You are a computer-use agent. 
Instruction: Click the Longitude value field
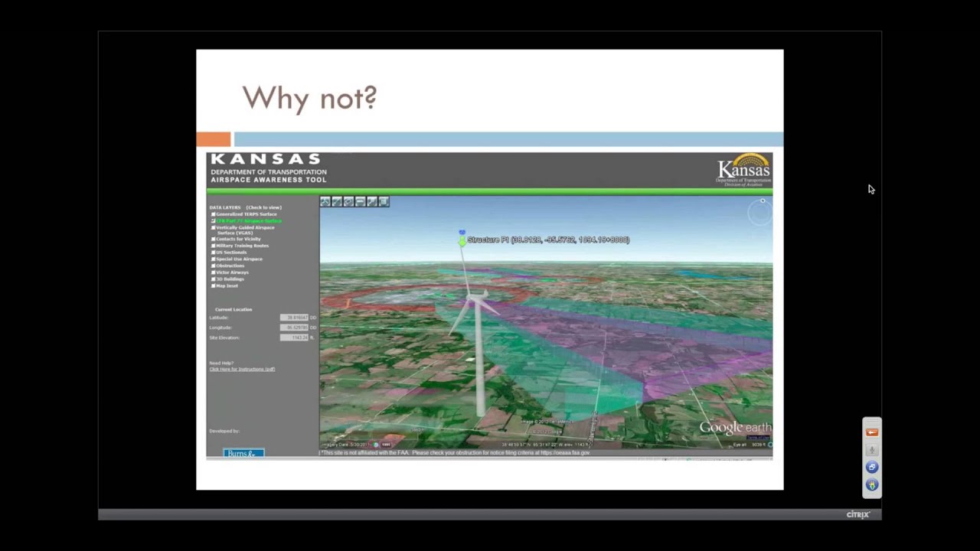pos(294,328)
